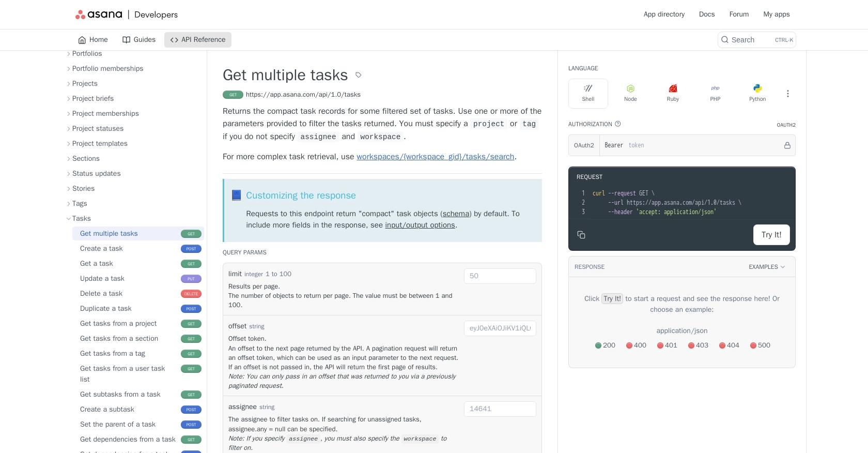Image resolution: width=868 pixels, height=453 pixels.
Task: Show the 400 response example
Action: coord(636,345)
